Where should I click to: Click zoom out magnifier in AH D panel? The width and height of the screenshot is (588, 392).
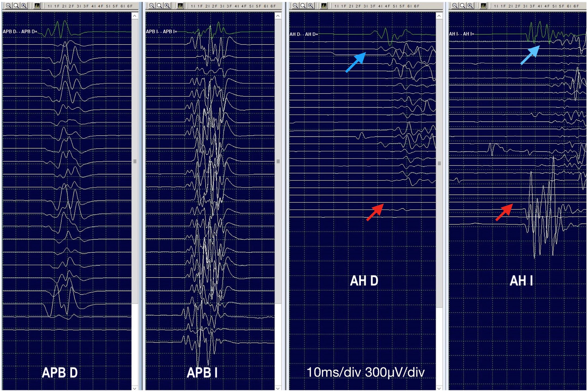pos(295,5)
